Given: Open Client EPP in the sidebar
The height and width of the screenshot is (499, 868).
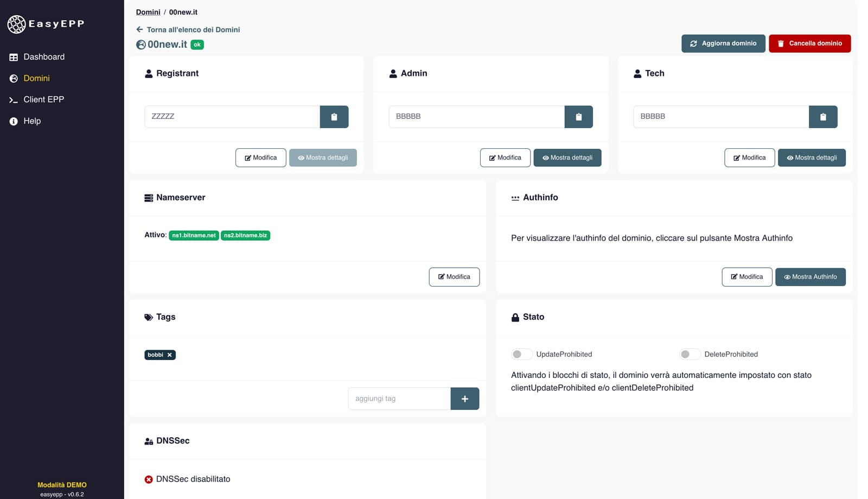Looking at the screenshot, I should click(43, 100).
